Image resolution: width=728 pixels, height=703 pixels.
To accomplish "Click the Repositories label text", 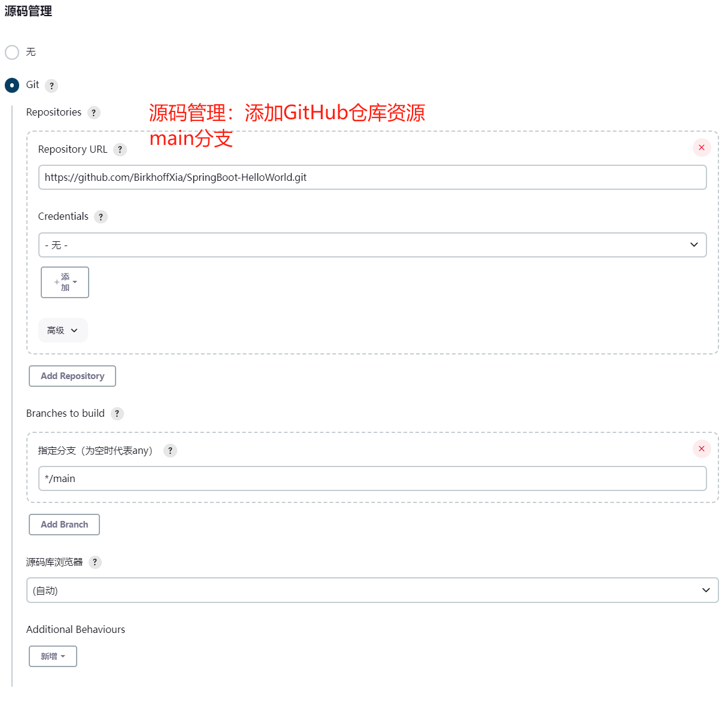I will (54, 113).
